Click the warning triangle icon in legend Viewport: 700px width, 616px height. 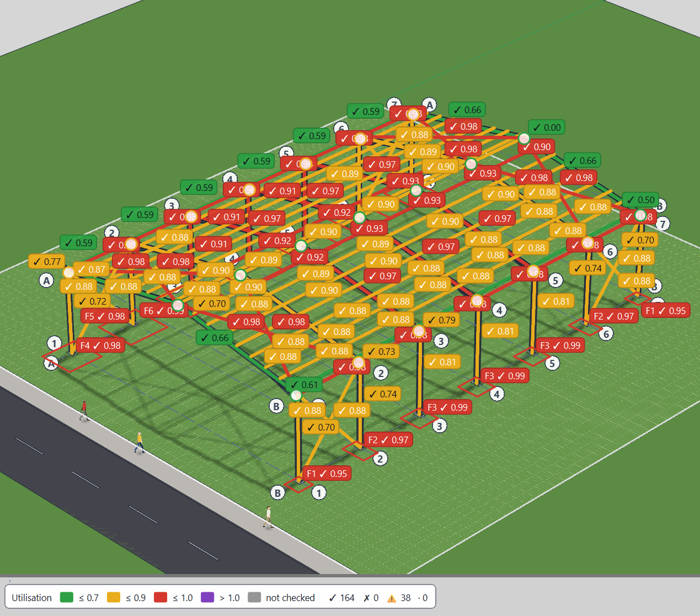pos(392,598)
